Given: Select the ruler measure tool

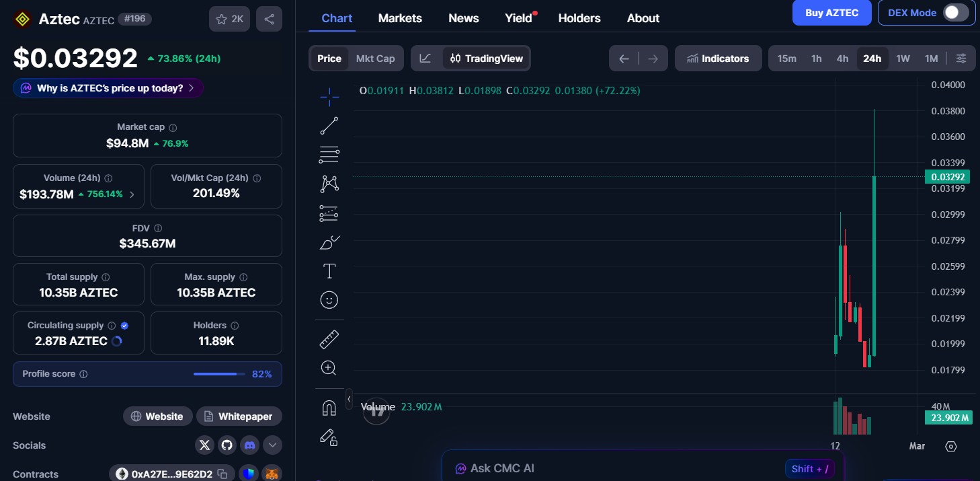Looking at the screenshot, I should pyautogui.click(x=329, y=340).
